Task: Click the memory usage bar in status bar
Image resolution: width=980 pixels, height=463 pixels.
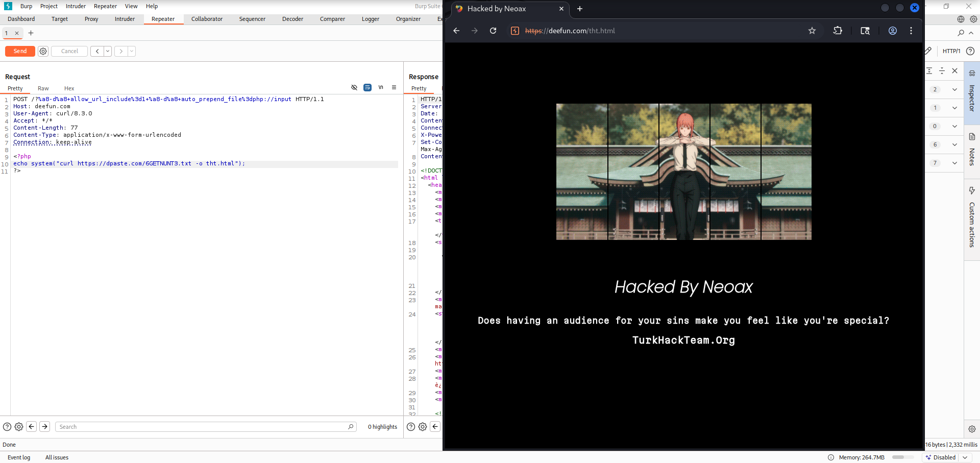Action: coord(904,457)
